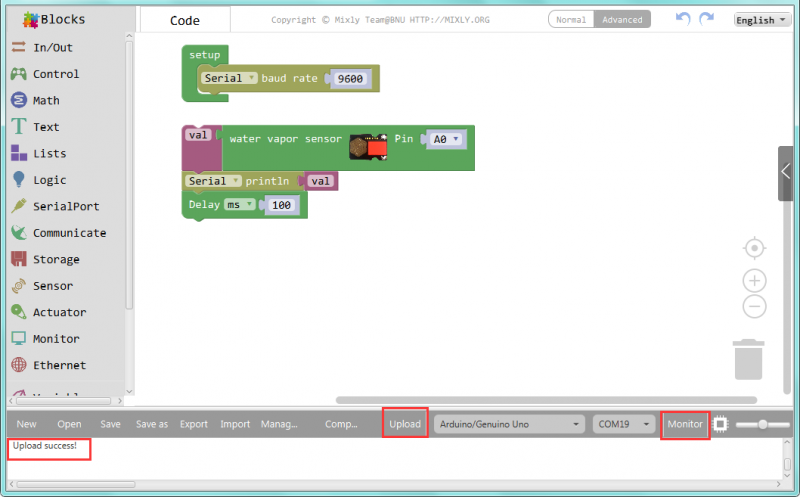Click the chip icon beside Monitor
This screenshot has width=800, height=497.
(720, 424)
